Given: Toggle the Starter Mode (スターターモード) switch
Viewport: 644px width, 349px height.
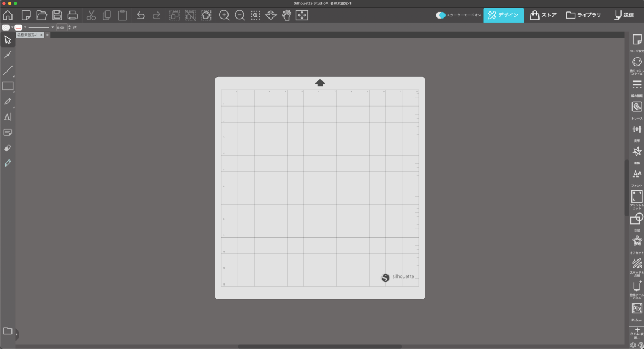Looking at the screenshot, I should tap(441, 15).
